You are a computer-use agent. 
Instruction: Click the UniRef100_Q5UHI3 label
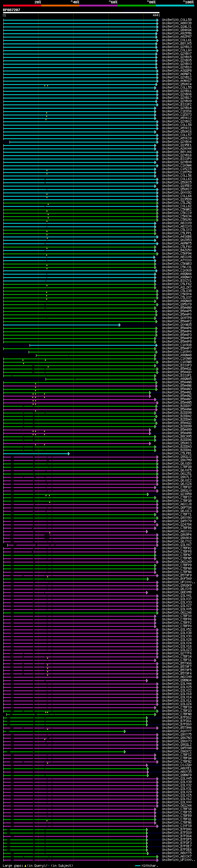(x=177, y=443)
